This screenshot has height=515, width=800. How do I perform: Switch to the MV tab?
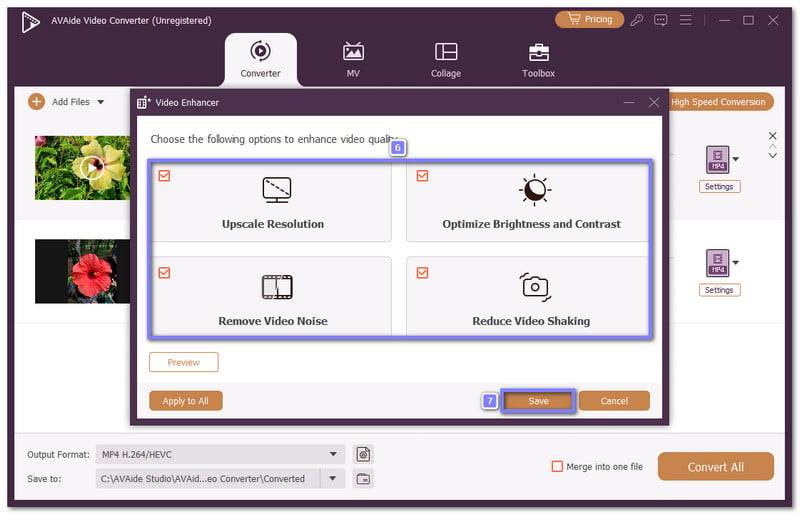(353, 60)
